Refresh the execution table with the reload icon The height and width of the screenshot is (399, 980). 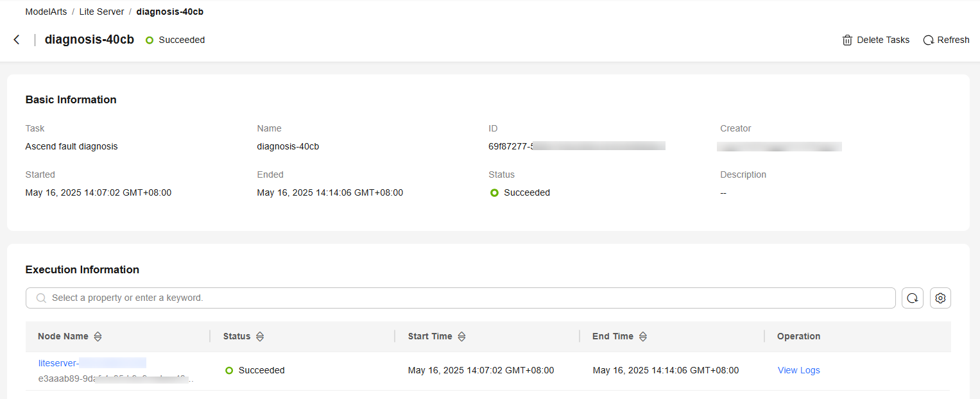[912, 298]
